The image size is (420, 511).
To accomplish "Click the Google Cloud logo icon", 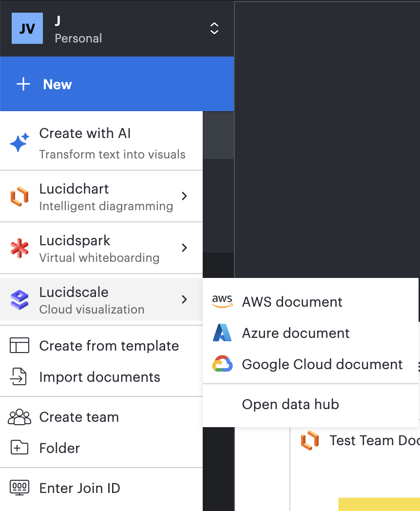I will coord(222,364).
